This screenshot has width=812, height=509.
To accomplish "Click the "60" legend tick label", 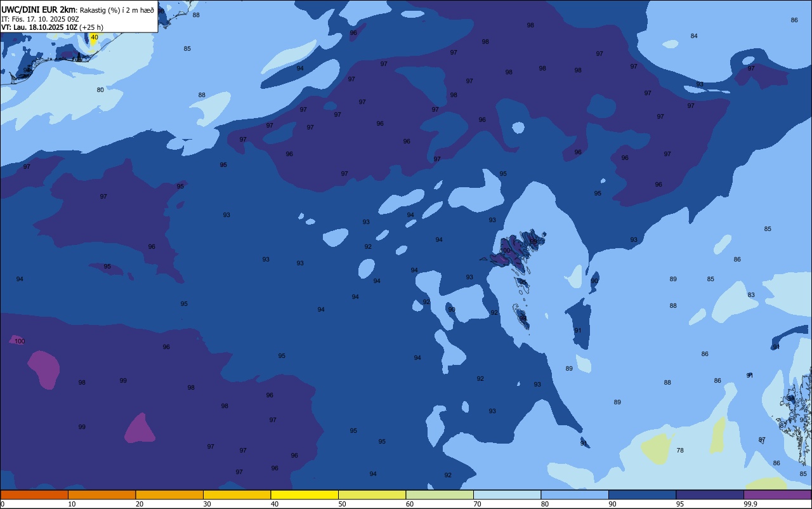I will [x=410, y=504].
